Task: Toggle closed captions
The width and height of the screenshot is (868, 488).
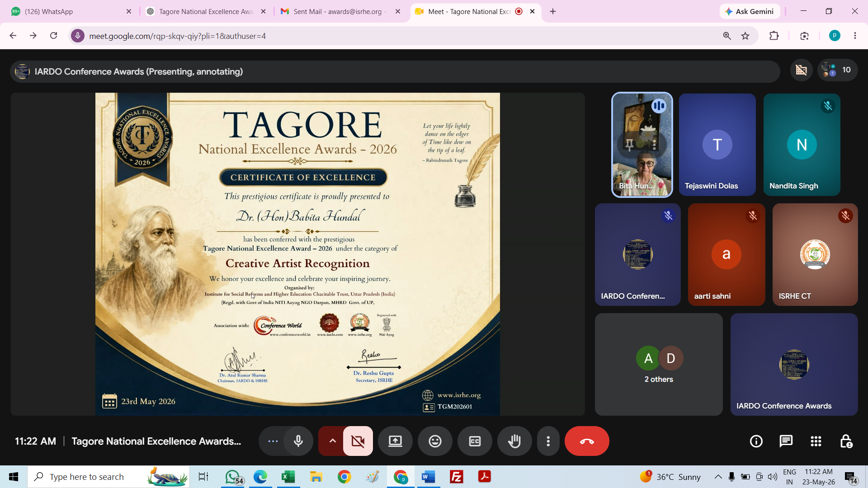Action: tap(475, 441)
